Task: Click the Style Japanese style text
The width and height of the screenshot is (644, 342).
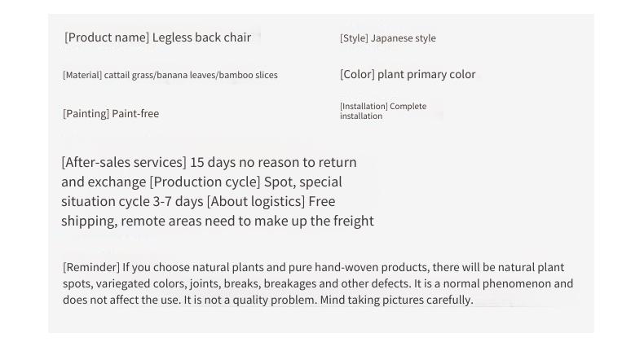Action: (x=388, y=38)
